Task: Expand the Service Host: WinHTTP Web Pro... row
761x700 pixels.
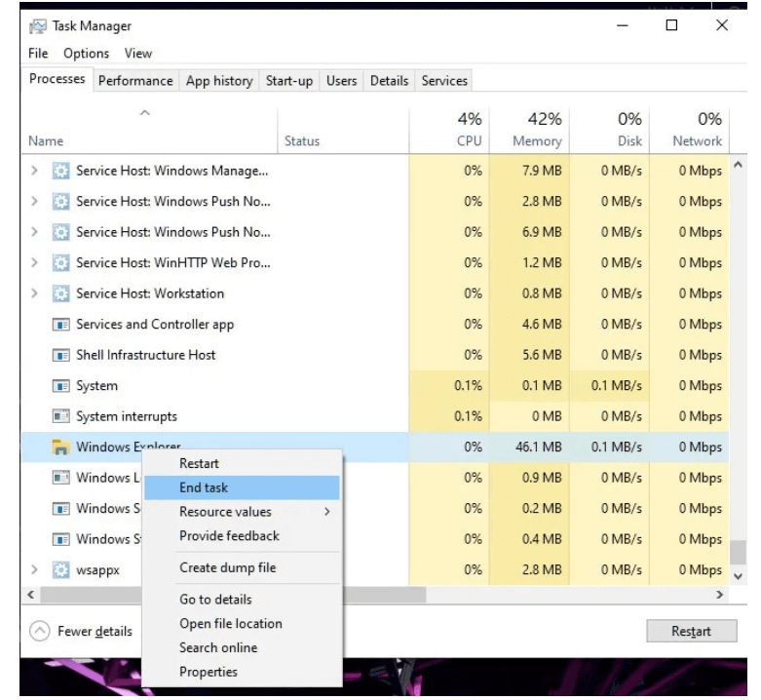Action: [x=34, y=262]
